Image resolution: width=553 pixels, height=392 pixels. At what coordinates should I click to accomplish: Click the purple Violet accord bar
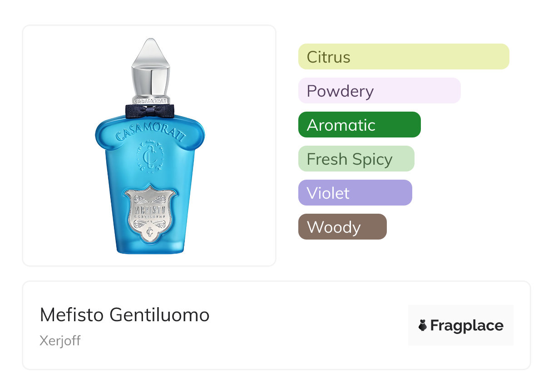(x=355, y=193)
